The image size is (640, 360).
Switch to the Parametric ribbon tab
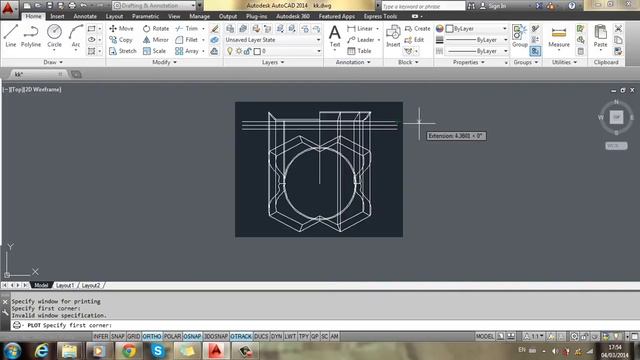click(x=145, y=16)
